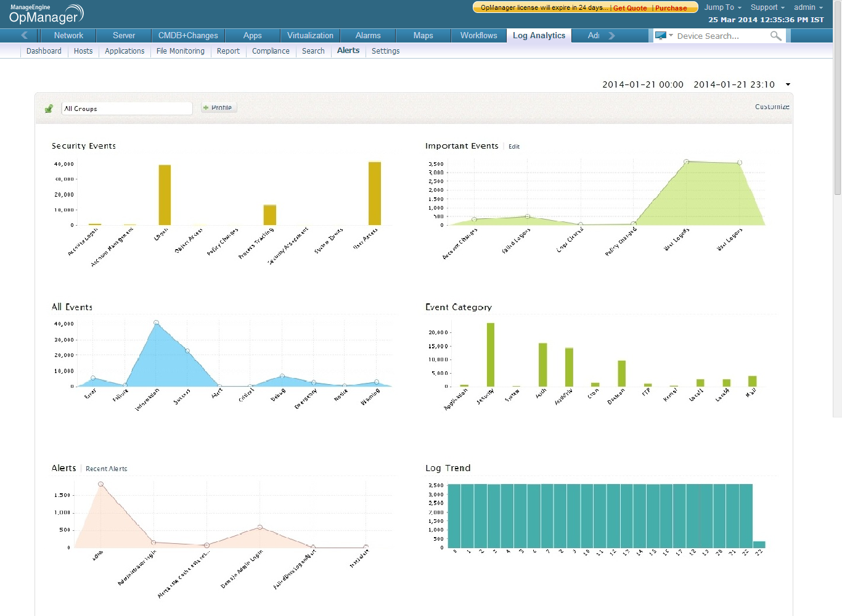Click the Event Category chart title
842x616 pixels.
click(x=459, y=307)
